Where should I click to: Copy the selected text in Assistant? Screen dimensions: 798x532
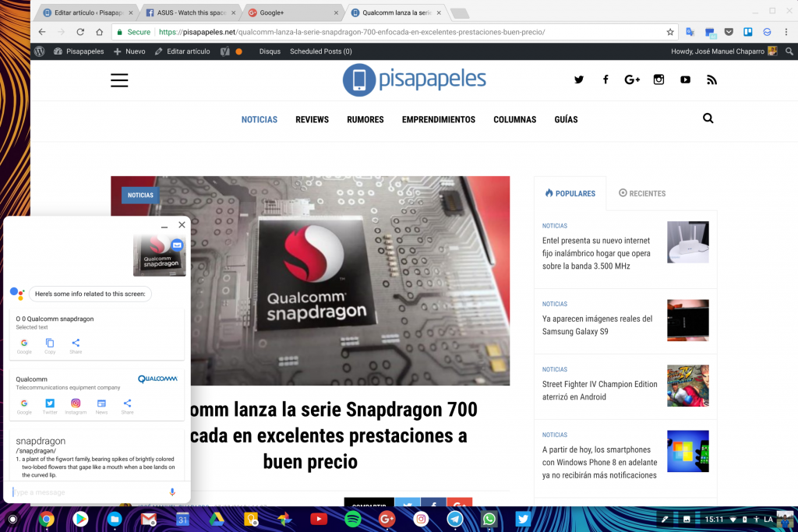(x=50, y=346)
